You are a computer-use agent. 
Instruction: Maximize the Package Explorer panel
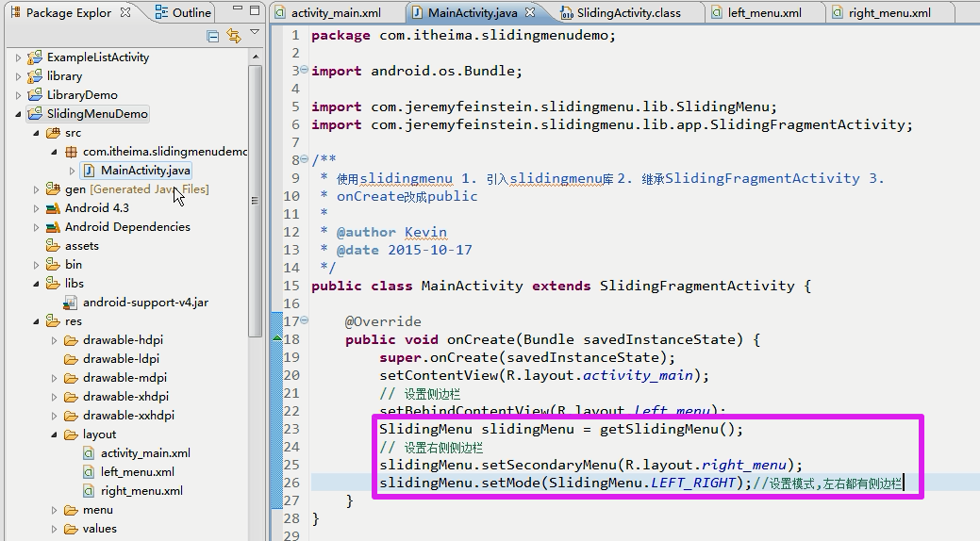click(x=254, y=12)
